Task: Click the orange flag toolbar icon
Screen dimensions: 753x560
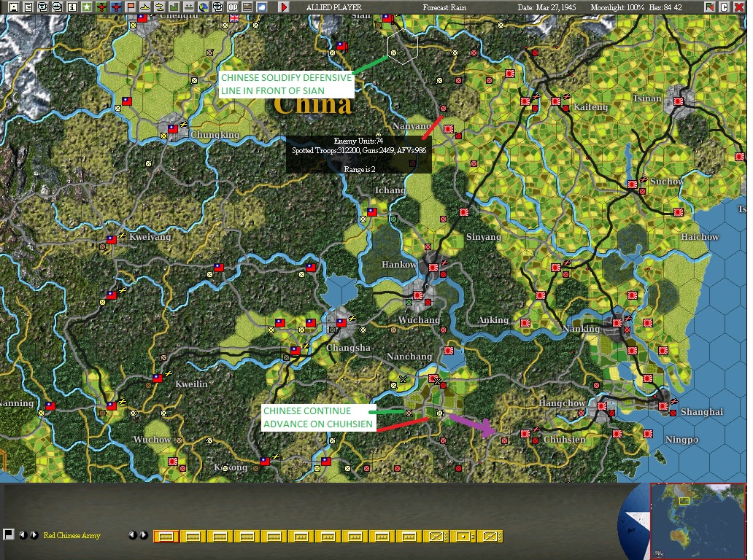Action: 131,7
